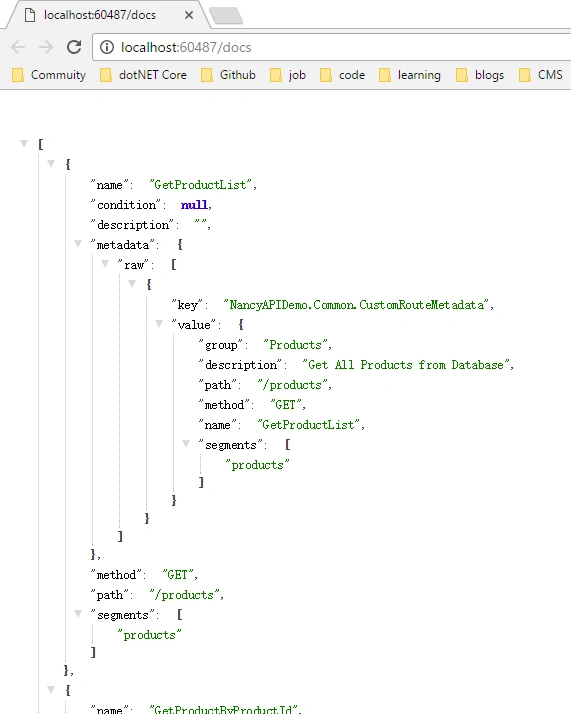Viewport: 571px width, 714px height.
Task: Click the "/products" path value inside value
Action: tap(294, 385)
